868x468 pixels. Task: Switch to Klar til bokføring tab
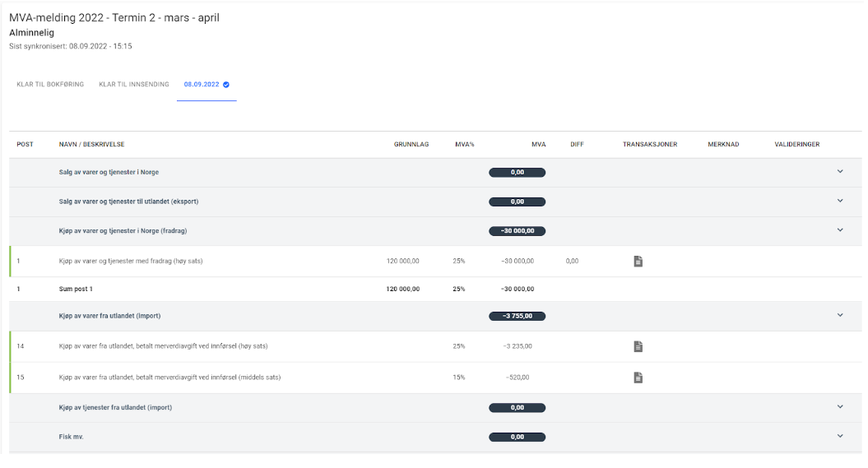(50, 85)
